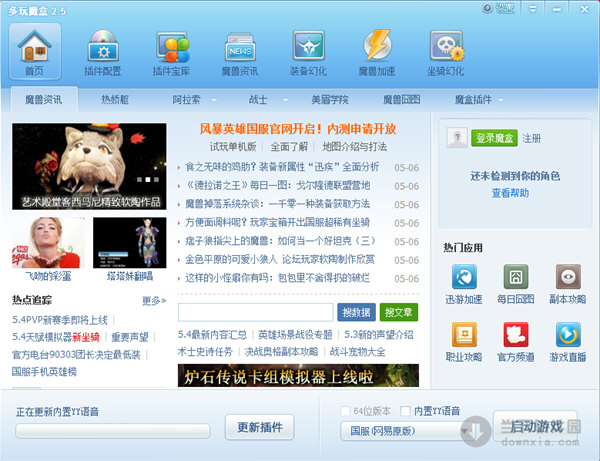Viewport: 600px width, 461px height.
Task: Open the 首页 home icon
Action: [x=34, y=51]
